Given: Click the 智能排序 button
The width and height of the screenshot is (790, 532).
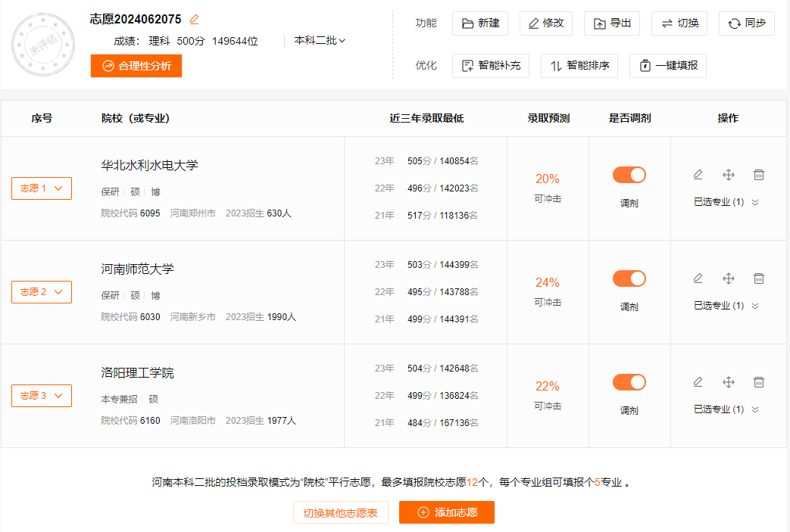Looking at the screenshot, I should tap(579, 65).
